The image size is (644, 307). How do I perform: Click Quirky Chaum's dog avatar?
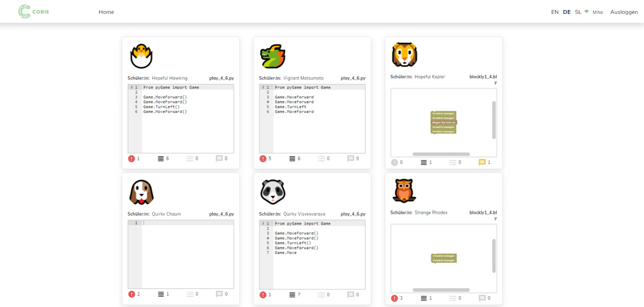141,192
